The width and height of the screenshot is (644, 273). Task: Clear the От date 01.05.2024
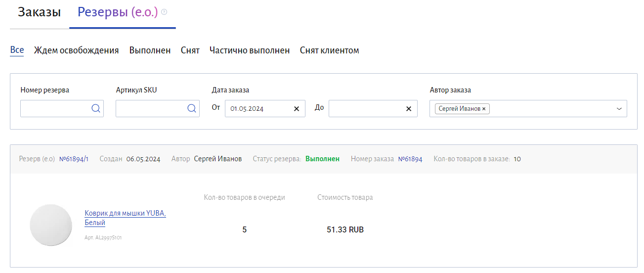pos(297,109)
